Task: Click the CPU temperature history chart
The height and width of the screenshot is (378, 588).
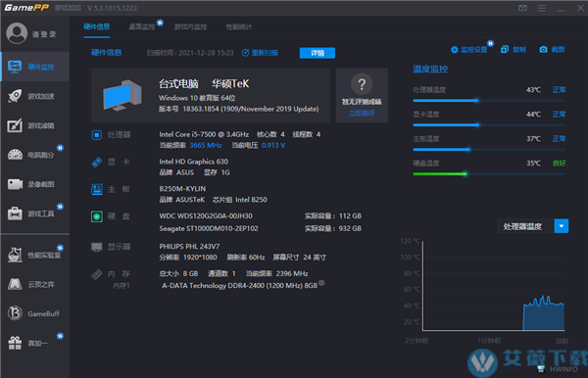Action: coord(494,286)
